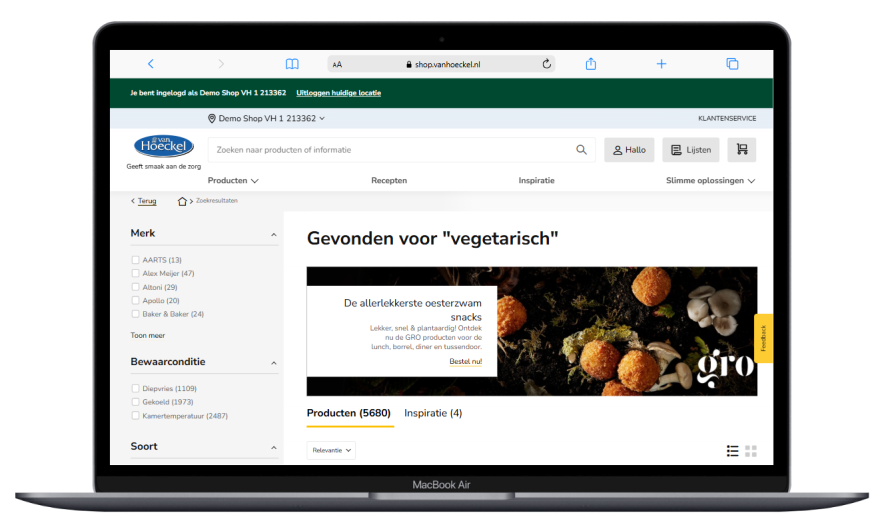Screen dimensions: 894x531
Task: Click the Bestel nu! banner link
Action: [465, 361]
